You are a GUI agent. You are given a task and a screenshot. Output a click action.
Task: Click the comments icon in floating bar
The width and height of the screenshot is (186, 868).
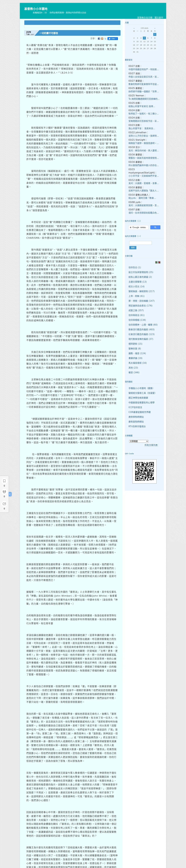coord(4,492)
